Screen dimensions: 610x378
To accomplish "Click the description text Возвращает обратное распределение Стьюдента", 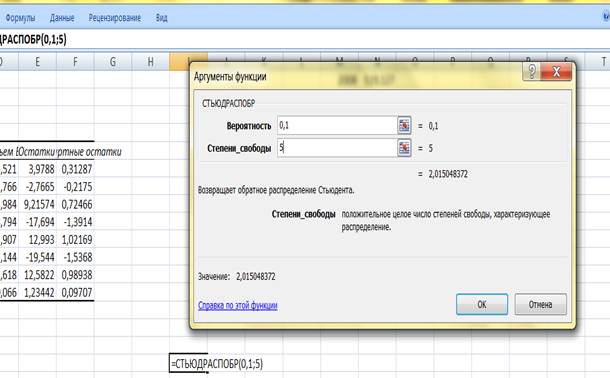I will pos(276,190).
